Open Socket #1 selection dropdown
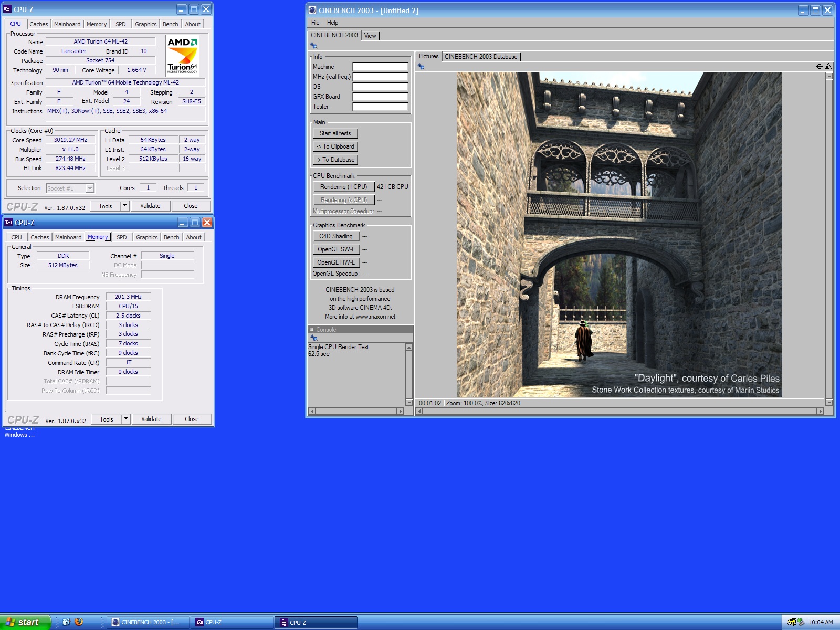 90,188
